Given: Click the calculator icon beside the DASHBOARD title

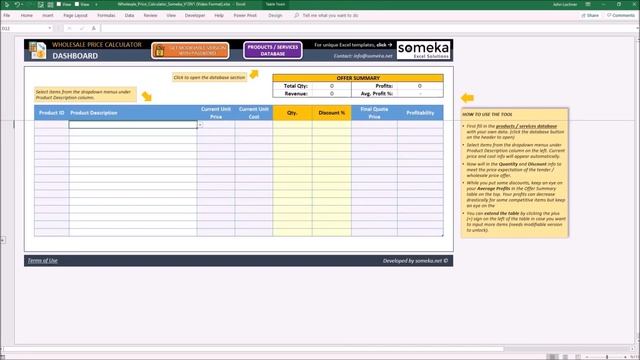Looking at the screenshot, I should 38,51.
